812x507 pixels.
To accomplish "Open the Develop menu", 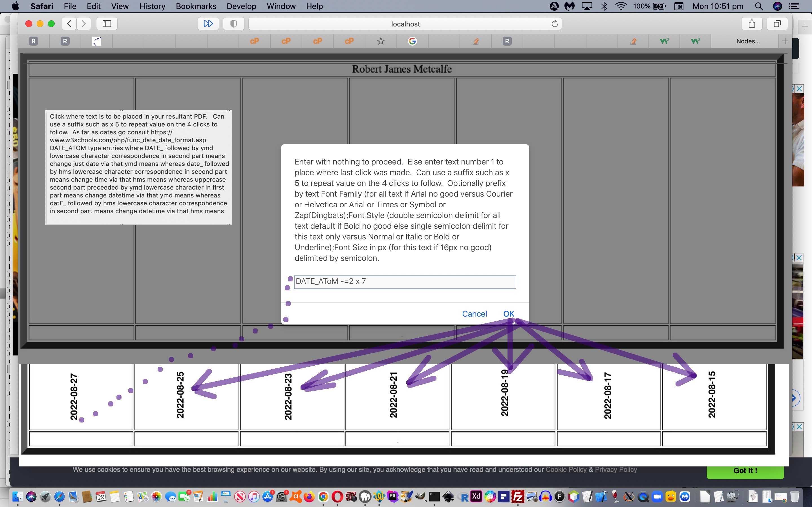I will tap(241, 6).
